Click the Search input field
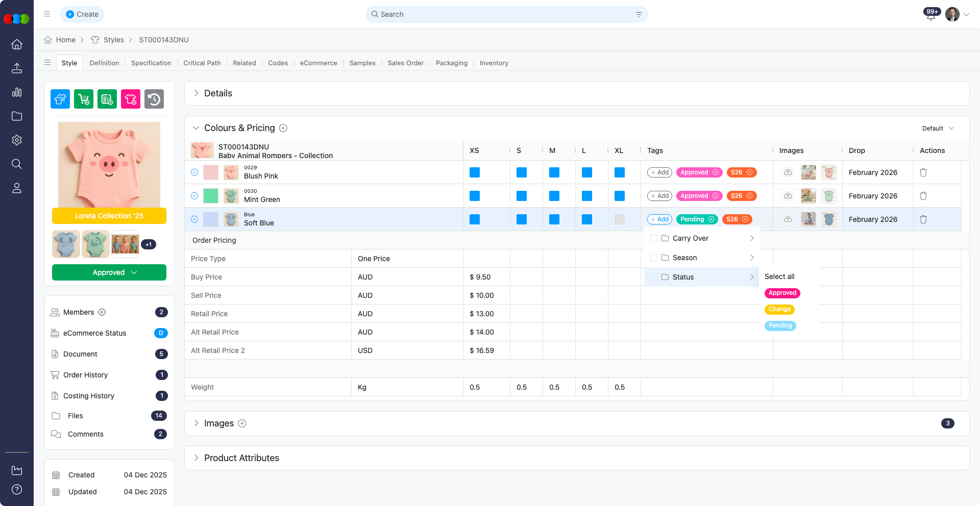 point(500,14)
